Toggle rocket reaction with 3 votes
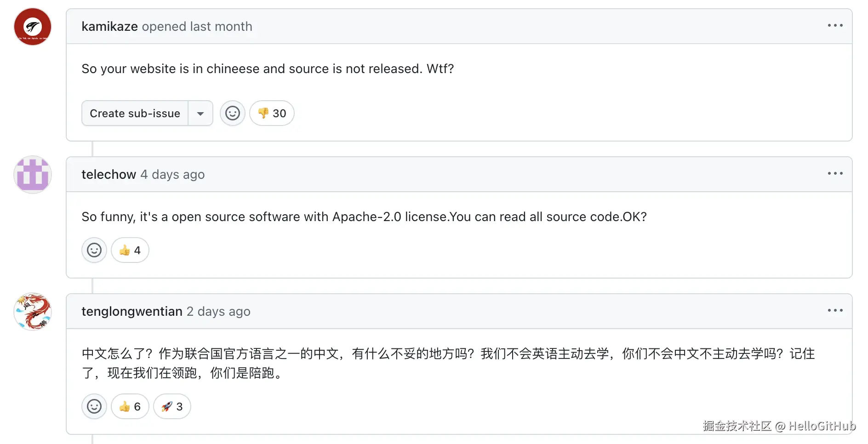The height and width of the screenshot is (444, 868). (x=172, y=406)
